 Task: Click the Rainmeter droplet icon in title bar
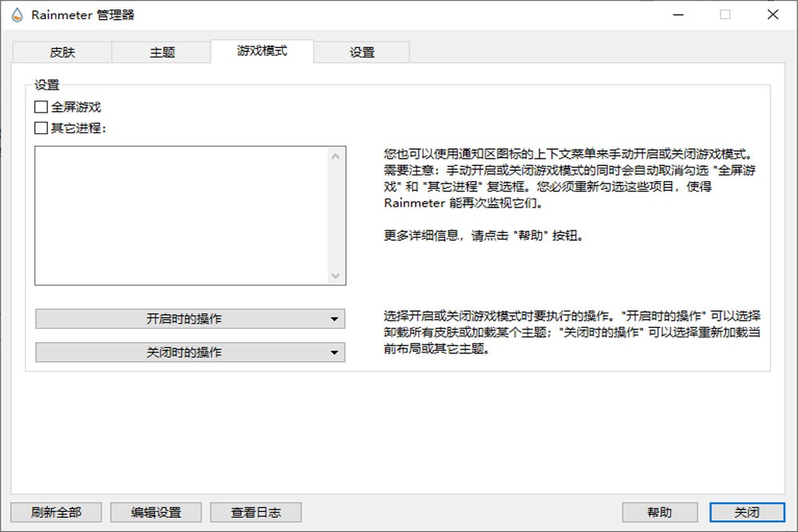point(17,14)
